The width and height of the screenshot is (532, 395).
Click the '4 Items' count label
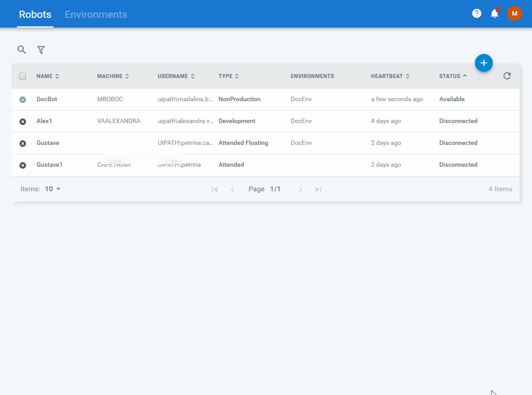click(x=500, y=189)
